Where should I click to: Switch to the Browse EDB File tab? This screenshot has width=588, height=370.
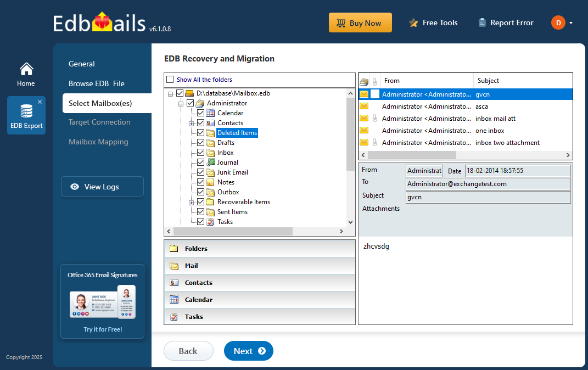pyautogui.click(x=97, y=83)
